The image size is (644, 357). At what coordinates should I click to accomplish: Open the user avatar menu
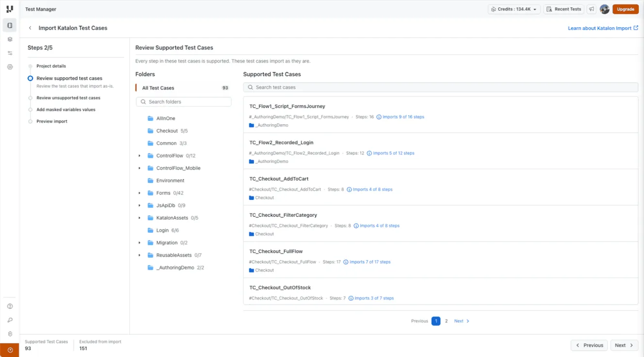pyautogui.click(x=604, y=9)
